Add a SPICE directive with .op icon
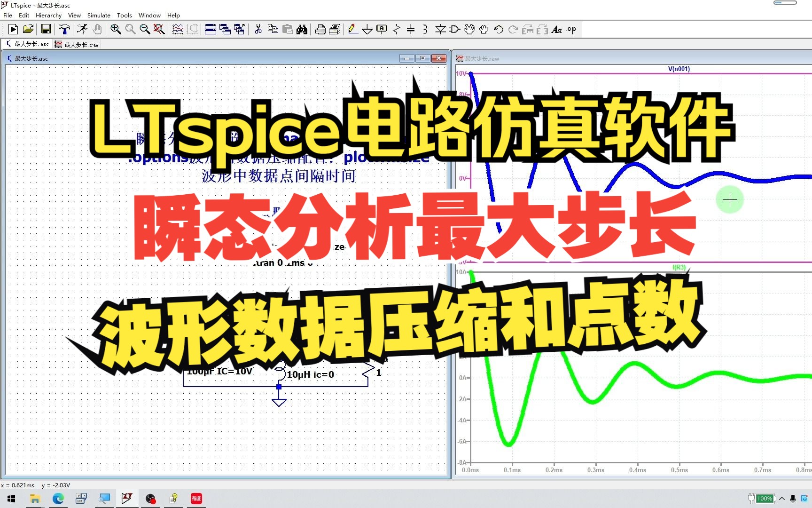Image resolution: width=812 pixels, height=508 pixels. 571,29
